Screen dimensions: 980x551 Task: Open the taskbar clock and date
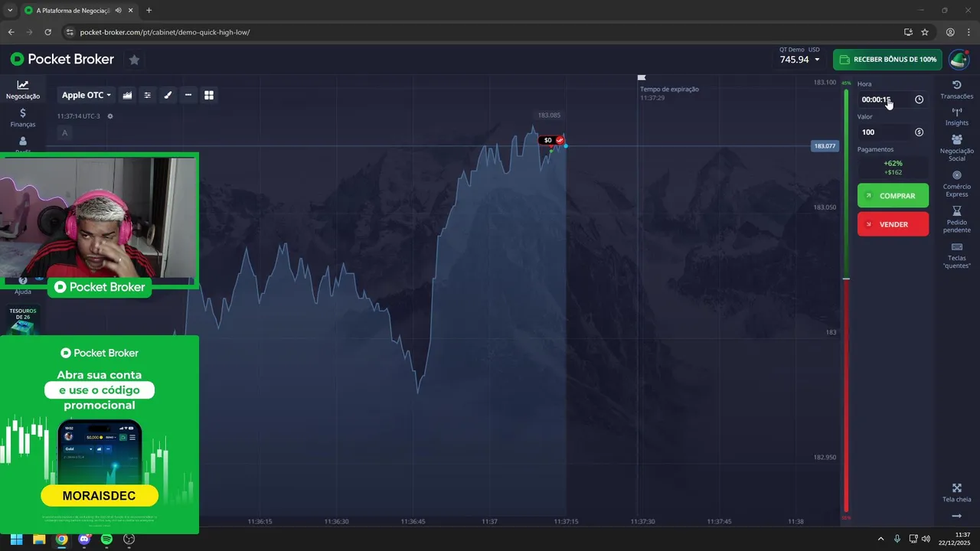point(955,538)
